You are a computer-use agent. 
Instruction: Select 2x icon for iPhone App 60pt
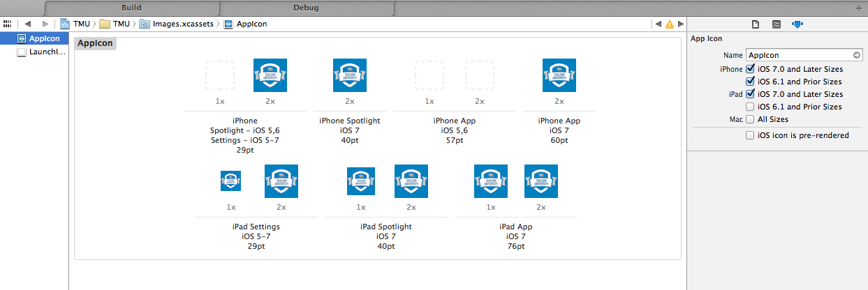pos(559,75)
